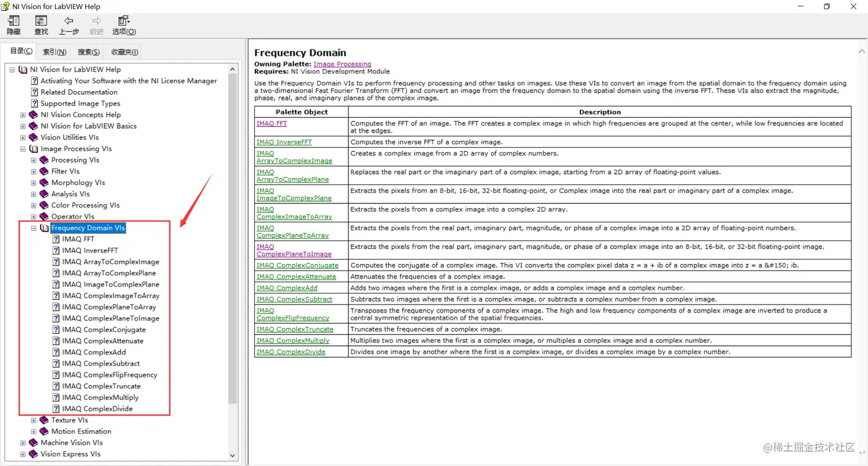Click book icon beside Color Processing VIs
868x466 pixels.
[44, 205]
